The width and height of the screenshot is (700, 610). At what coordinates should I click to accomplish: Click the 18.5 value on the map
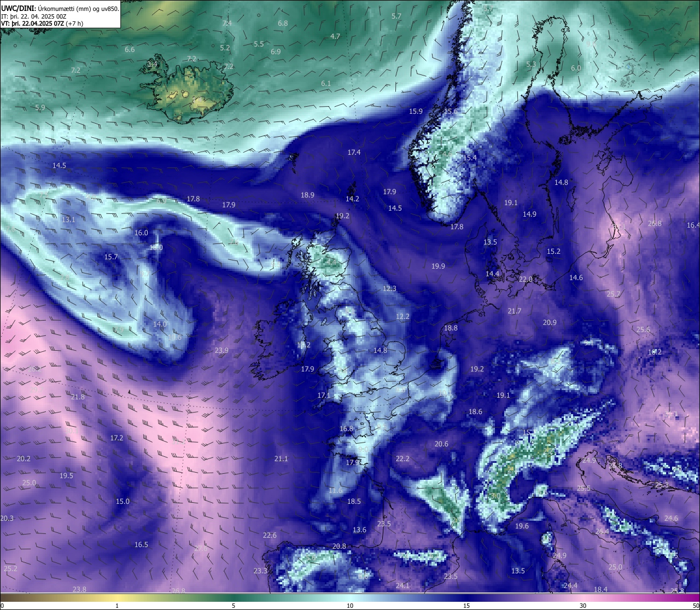[x=354, y=502]
